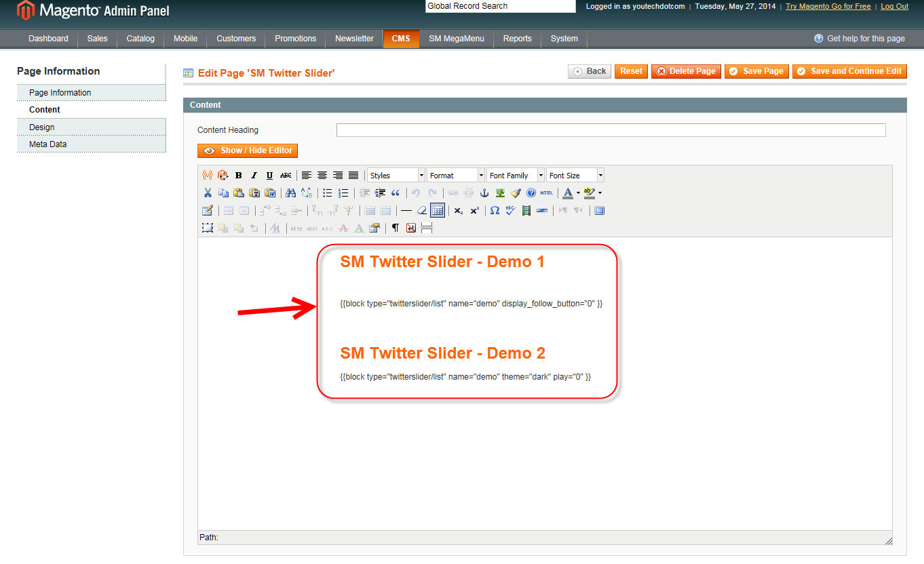Switch to the Meta Data tab
924x564 pixels.
(92, 144)
